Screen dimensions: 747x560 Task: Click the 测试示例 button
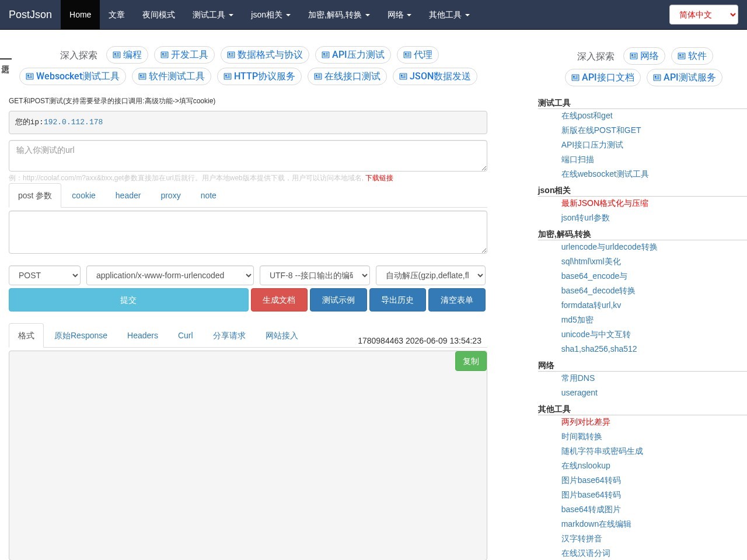point(338,300)
